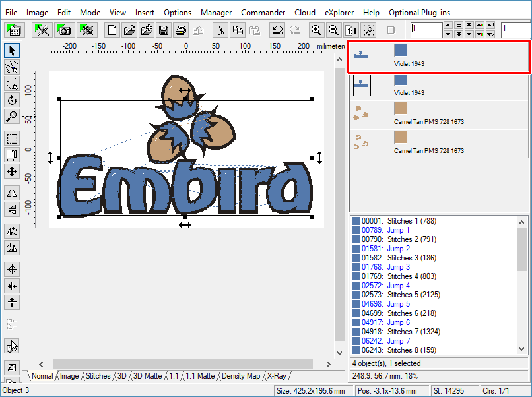Select the arrow selection tool

point(12,51)
